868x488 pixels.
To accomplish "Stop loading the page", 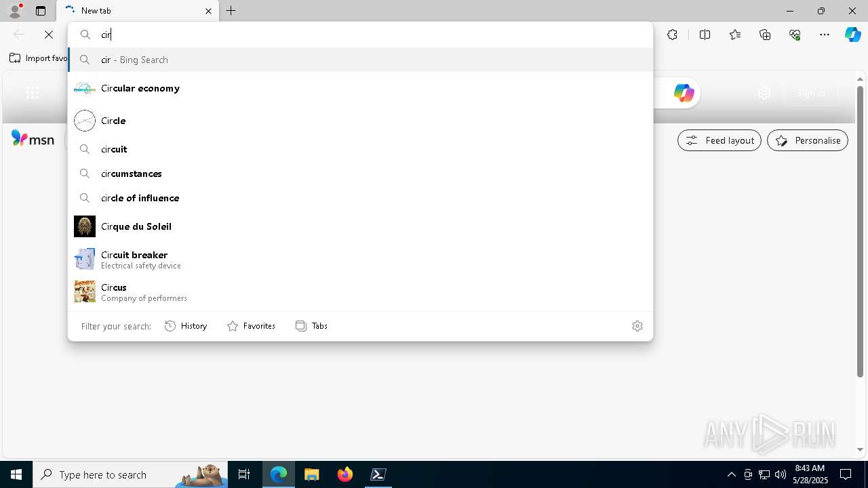I will pyautogui.click(x=49, y=35).
